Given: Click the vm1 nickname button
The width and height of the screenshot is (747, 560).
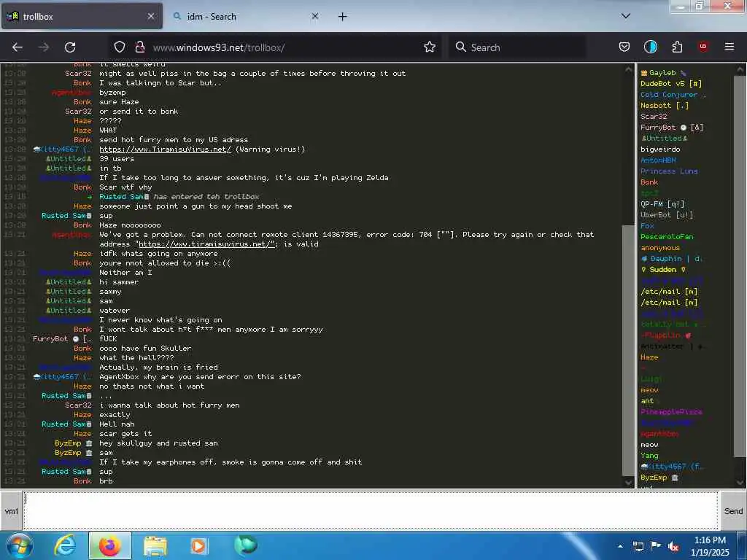Looking at the screenshot, I should (12, 511).
